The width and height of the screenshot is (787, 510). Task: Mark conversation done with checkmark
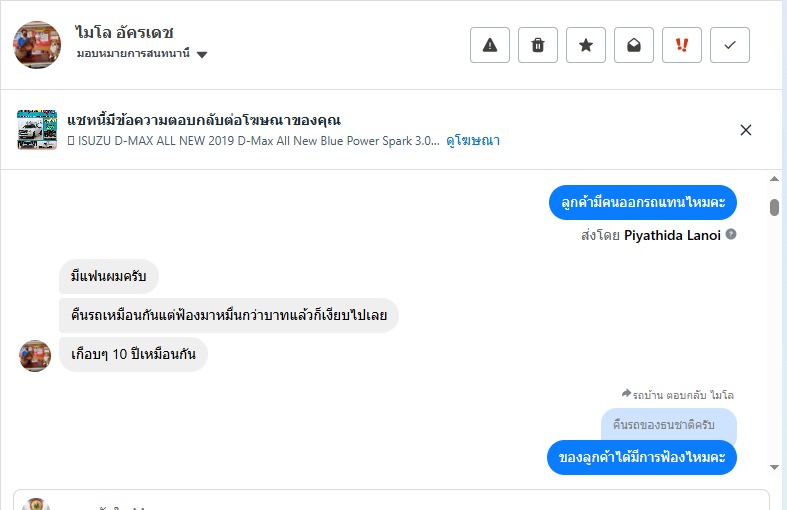click(x=730, y=45)
